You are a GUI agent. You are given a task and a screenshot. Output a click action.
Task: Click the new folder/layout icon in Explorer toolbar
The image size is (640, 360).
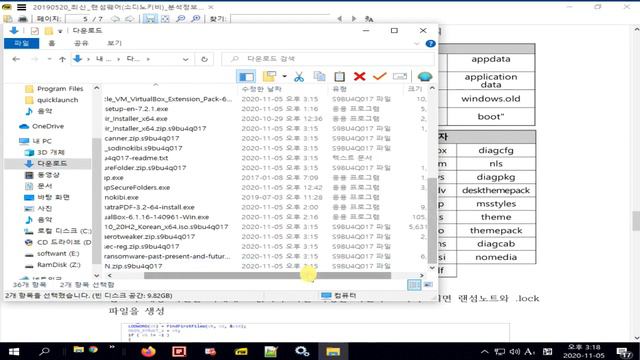click(x=269, y=76)
